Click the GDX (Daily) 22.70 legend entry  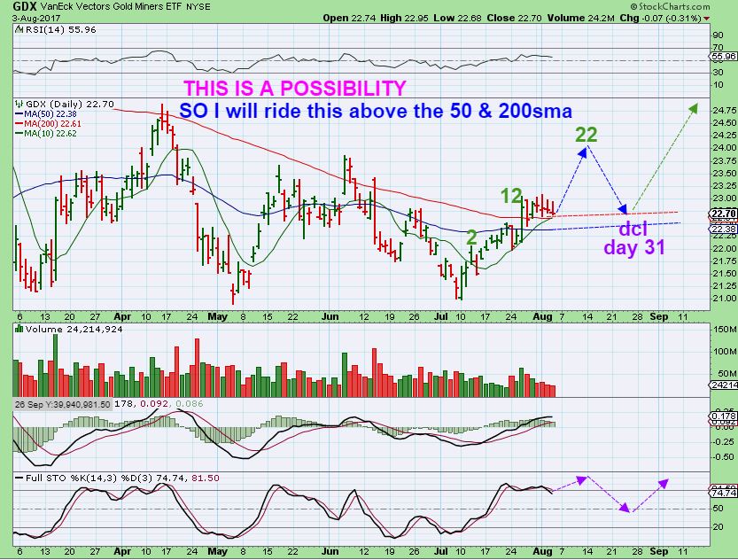pos(70,104)
